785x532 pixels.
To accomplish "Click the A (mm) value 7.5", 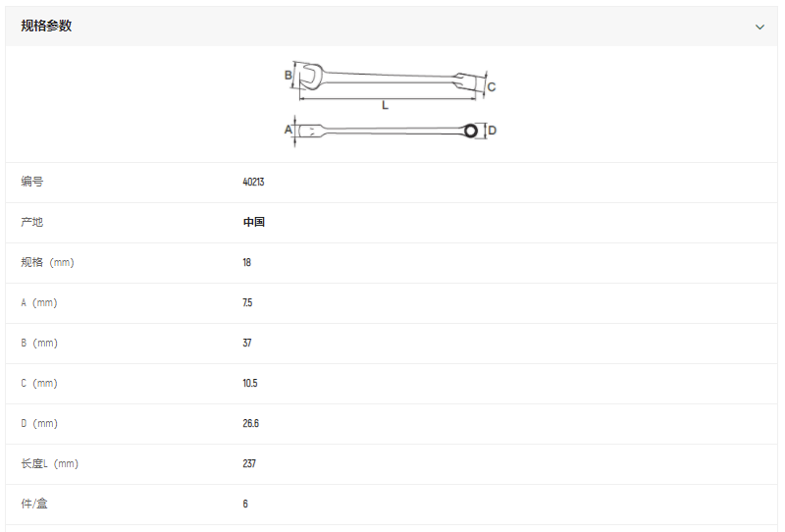I will click(x=247, y=302).
